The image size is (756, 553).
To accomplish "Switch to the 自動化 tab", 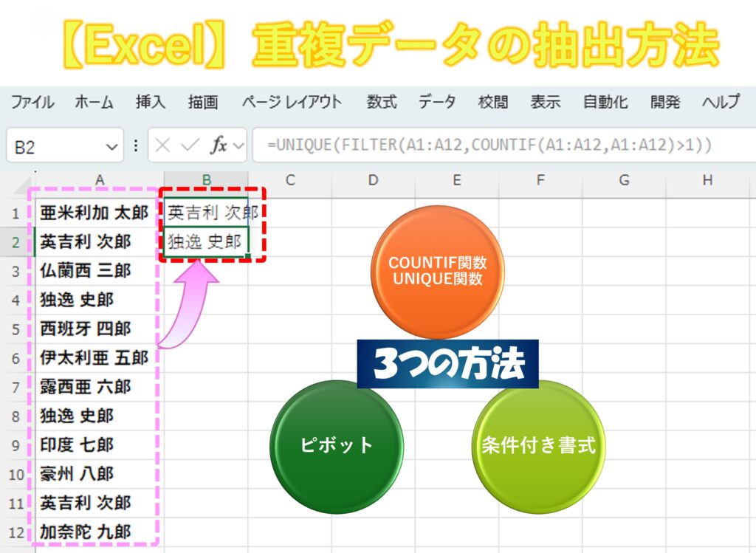I will 605,102.
